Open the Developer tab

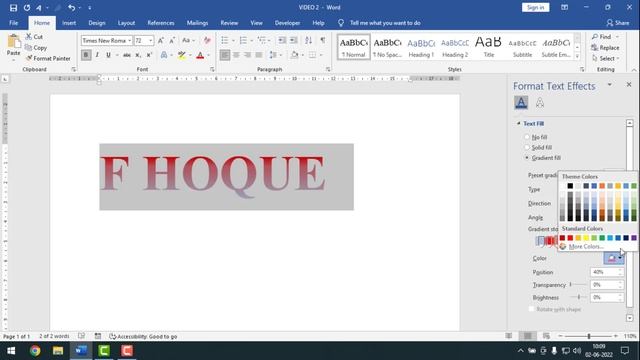click(287, 23)
